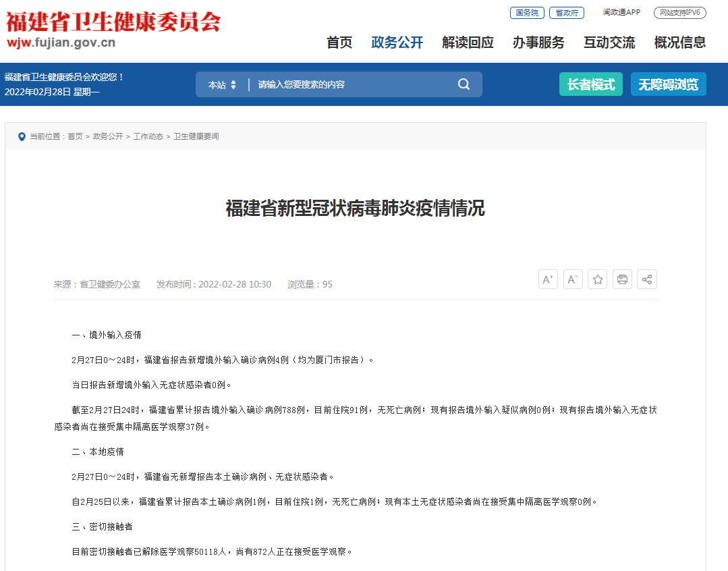The width and height of the screenshot is (728, 571).
Task: Increase font size with A+ icon
Action: coord(548,279)
